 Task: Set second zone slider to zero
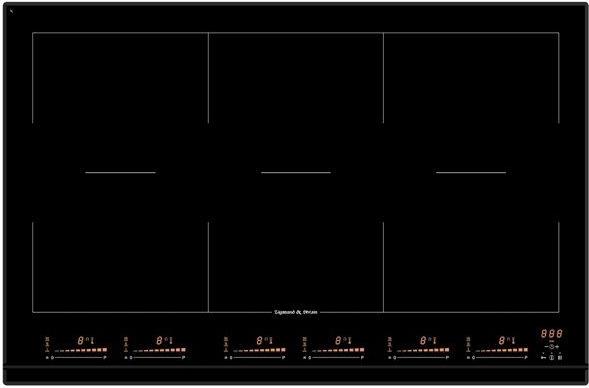tap(131, 358)
